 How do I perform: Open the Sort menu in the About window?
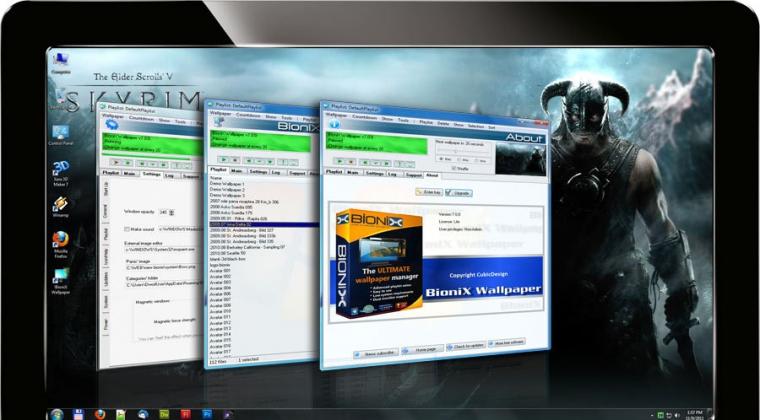coord(491,127)
